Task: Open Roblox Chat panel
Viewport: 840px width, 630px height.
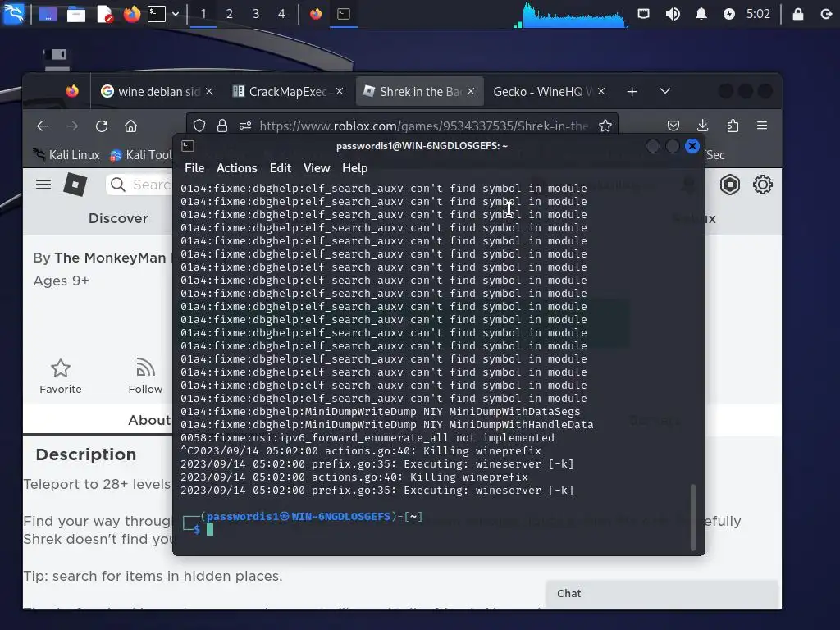Action: 662,594
